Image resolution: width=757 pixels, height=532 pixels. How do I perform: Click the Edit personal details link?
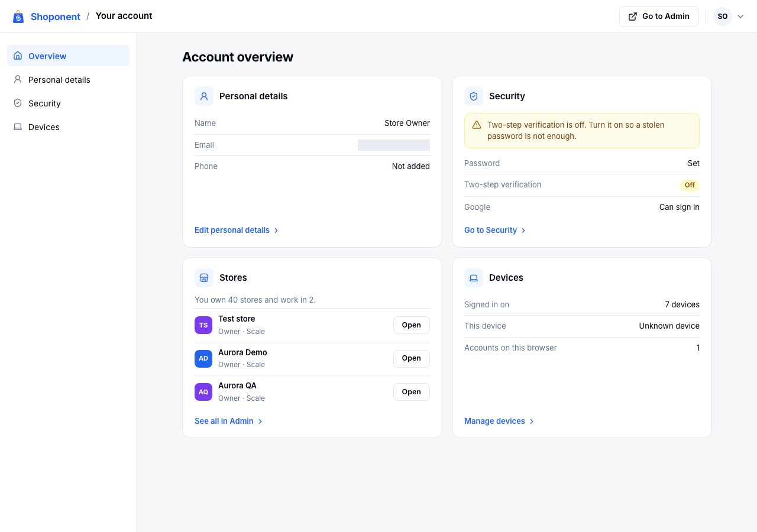(x=237, y=230)
